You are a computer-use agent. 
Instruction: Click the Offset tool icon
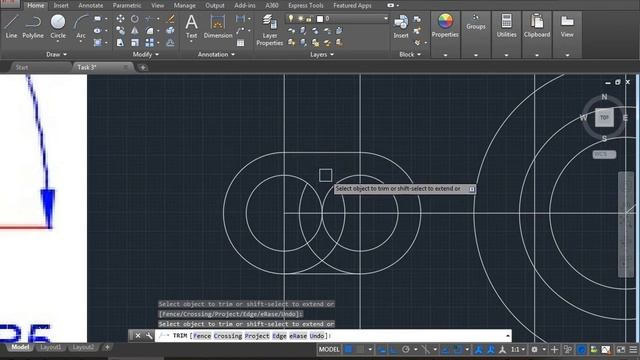(171, 42)
